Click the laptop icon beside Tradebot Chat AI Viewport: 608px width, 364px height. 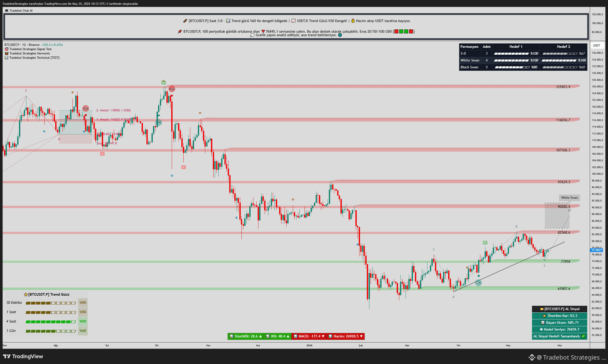point(7,11)
